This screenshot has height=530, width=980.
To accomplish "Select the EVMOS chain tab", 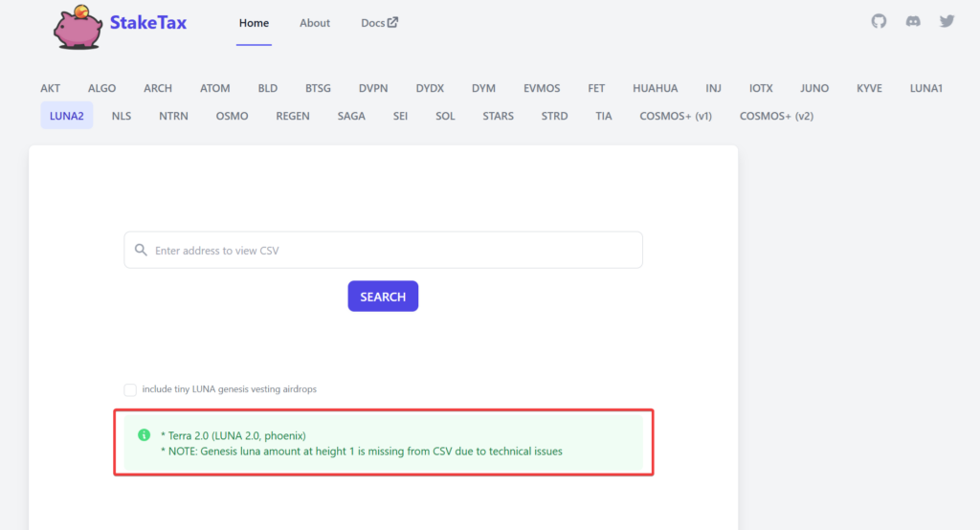I will [x=542, y=88].
